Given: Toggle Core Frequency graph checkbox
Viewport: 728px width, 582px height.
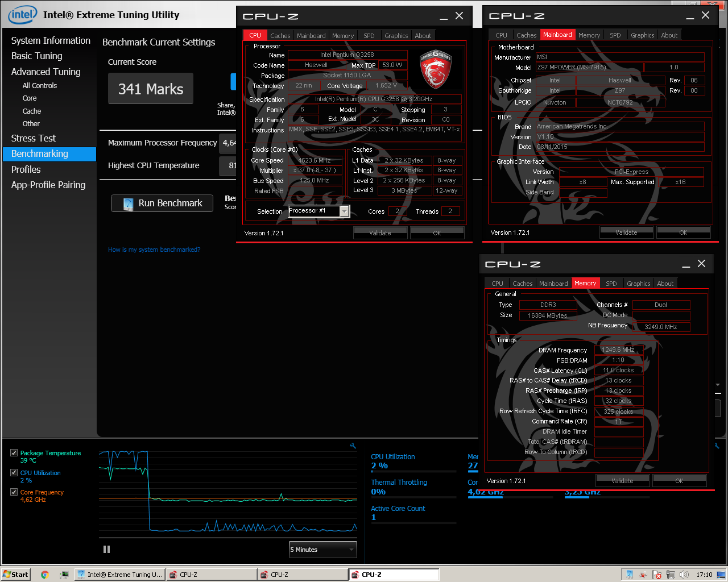Looking at the screenshot, I should 14,492.
